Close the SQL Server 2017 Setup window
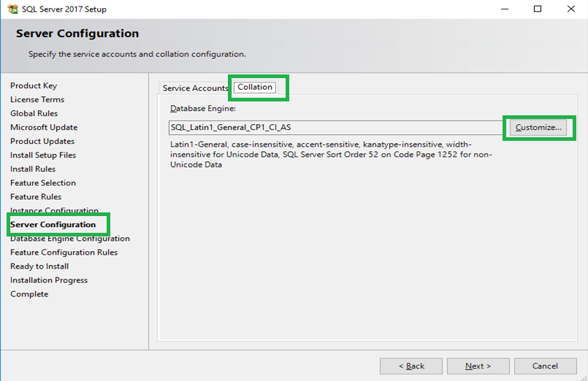 click(x=571, y=9)
